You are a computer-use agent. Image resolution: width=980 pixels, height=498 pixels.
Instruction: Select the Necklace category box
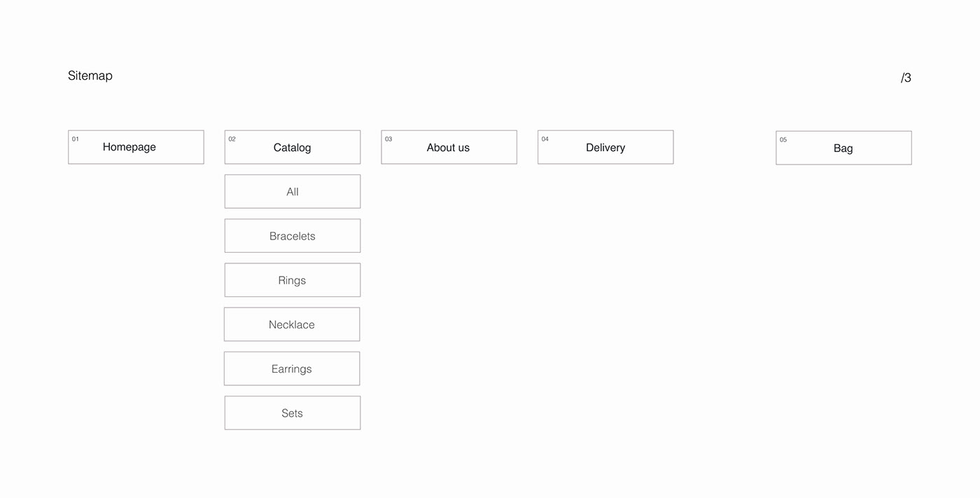click(292, 324)
